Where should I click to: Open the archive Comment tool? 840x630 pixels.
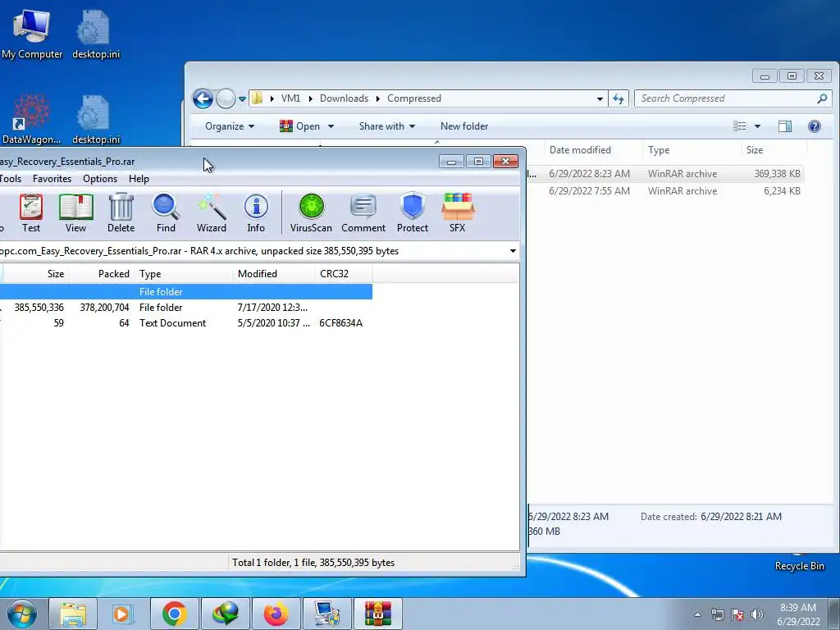click(x=363, y=212)
